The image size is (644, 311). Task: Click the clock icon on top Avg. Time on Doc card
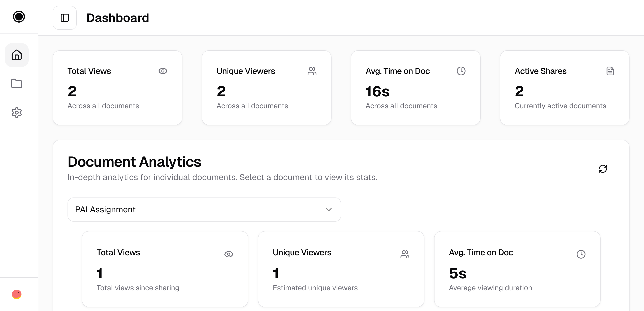click(461, 71)
